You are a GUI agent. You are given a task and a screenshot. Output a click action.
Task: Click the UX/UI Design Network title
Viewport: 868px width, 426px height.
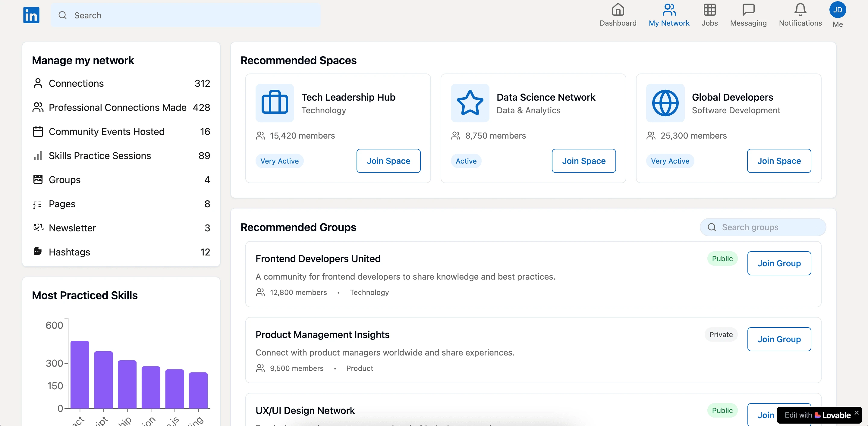(x=305, y=410)
